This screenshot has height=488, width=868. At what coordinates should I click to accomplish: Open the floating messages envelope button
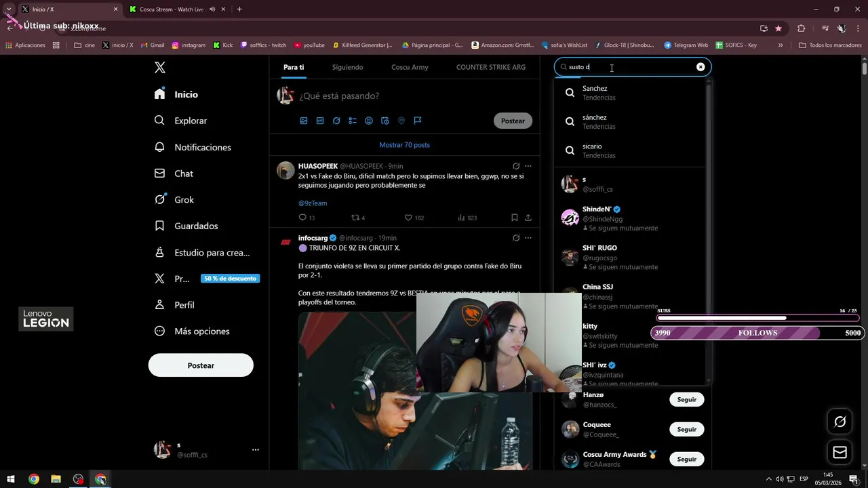(x=840, y=452)
